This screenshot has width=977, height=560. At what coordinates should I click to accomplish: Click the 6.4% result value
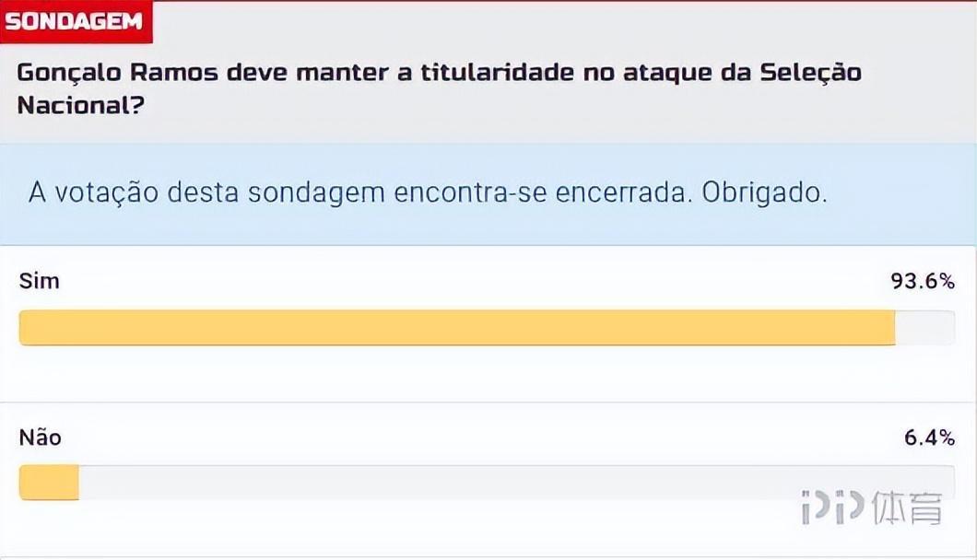click(x=929, y=437)
